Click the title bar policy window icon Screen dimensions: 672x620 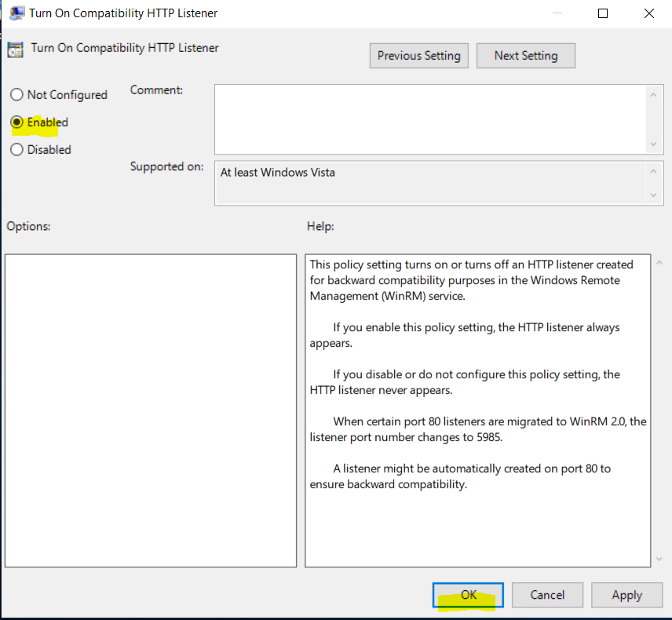click(x=16, y=13)
